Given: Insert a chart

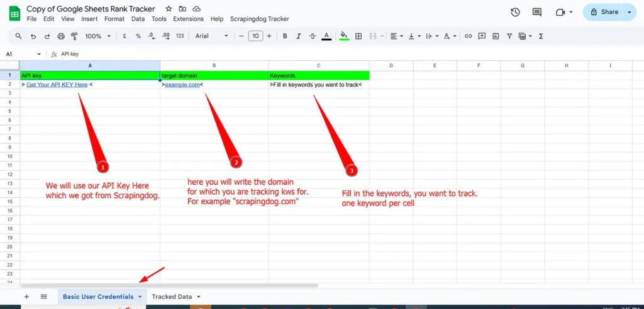Looking at the screenshot, I should (496, 36).
